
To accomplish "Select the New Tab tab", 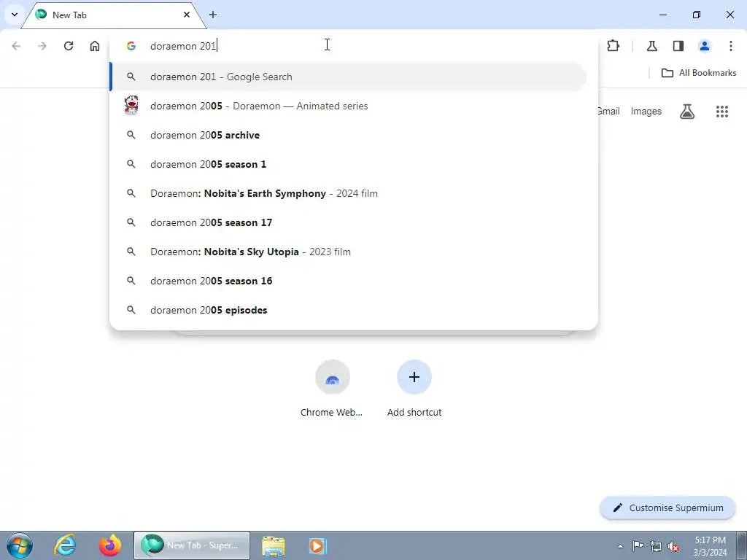I will pyautogui.click(x=113, y=15).
